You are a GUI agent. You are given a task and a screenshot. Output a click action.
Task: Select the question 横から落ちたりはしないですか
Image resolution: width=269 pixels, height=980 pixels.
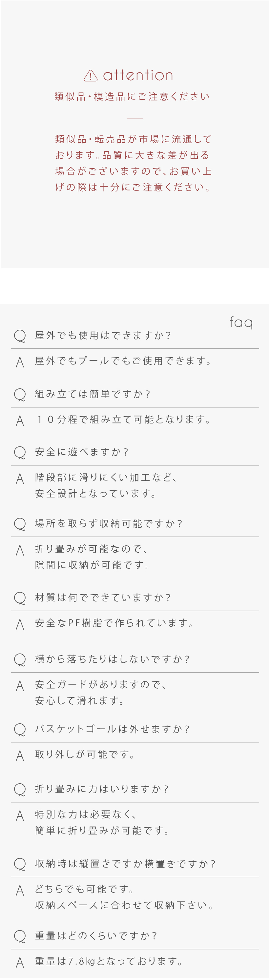[x=113, y=659]
